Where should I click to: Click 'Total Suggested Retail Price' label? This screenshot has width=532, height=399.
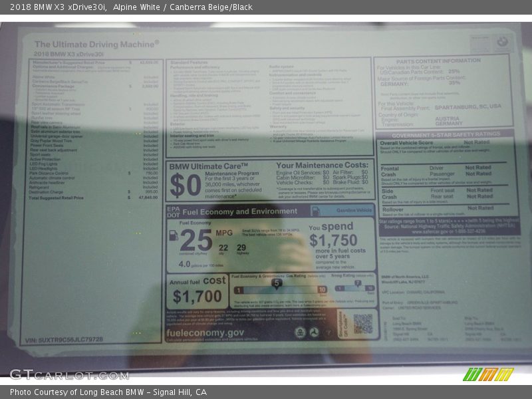[57, 198]
